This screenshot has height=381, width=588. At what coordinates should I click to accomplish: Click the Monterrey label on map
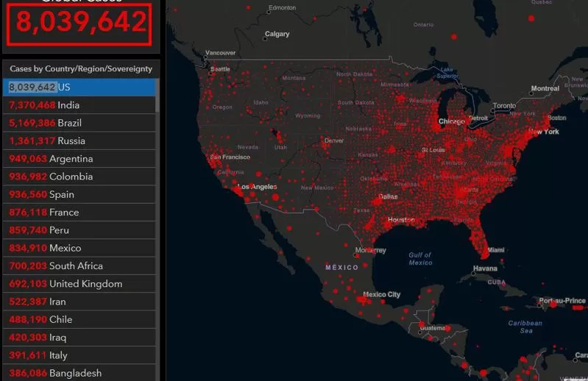pos(370,250)
